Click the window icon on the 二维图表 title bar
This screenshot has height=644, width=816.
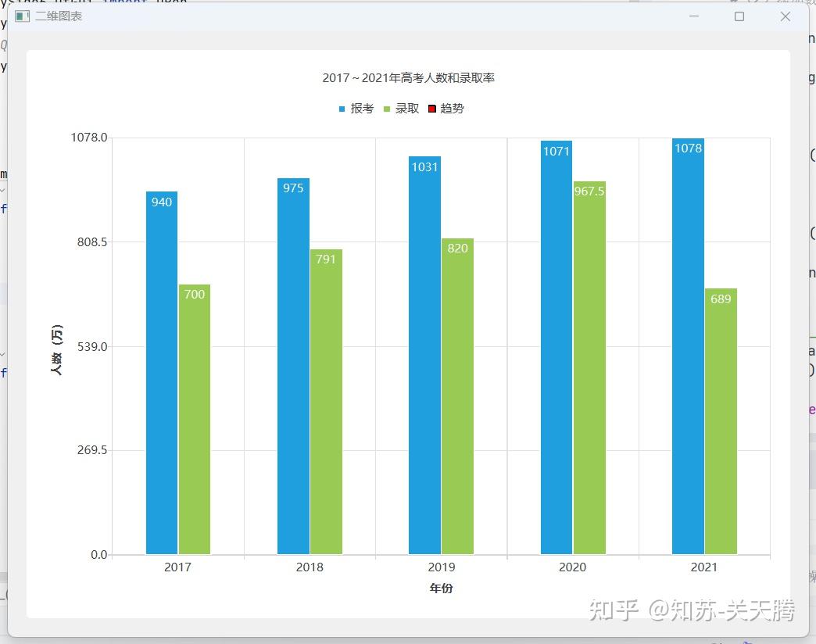pyautogui.click(x=22, y=16)
